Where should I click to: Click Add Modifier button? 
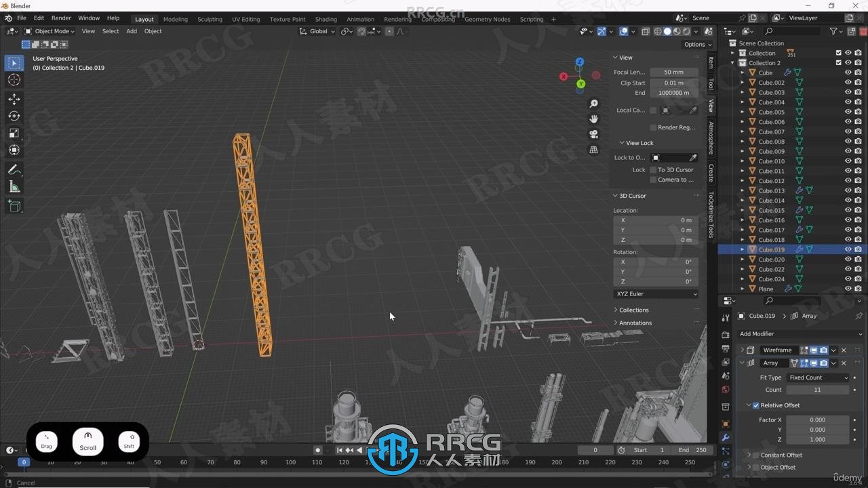coord(800,334)
